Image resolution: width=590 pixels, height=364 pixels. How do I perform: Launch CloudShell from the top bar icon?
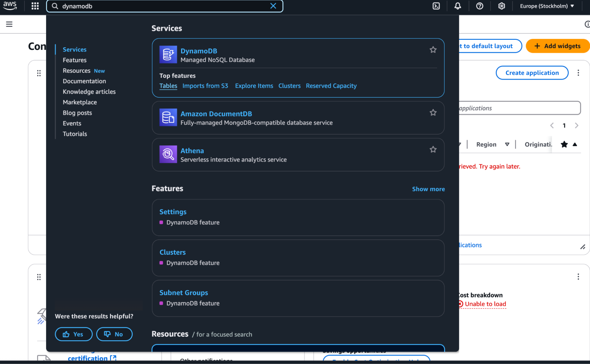click(436, 6)
